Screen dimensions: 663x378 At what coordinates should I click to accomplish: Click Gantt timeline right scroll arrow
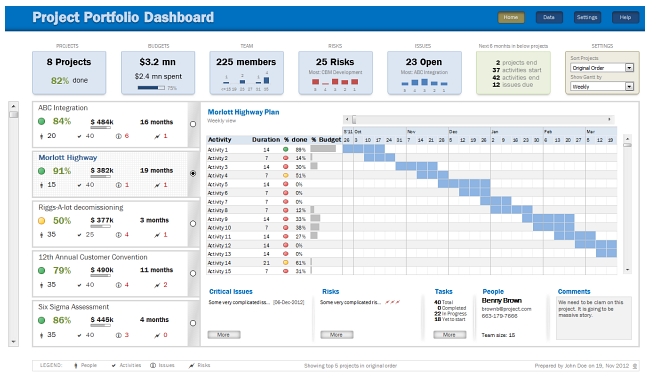tap(609, 119)
